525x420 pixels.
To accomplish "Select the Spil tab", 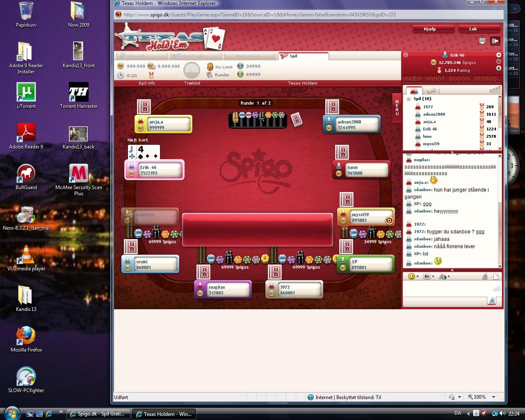I will click(x=303, y=56).
